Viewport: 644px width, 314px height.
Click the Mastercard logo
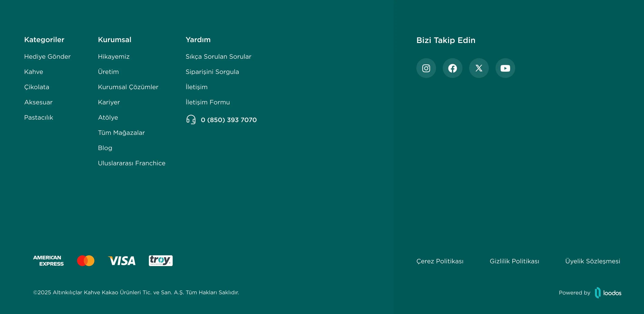tap(86, 261)
